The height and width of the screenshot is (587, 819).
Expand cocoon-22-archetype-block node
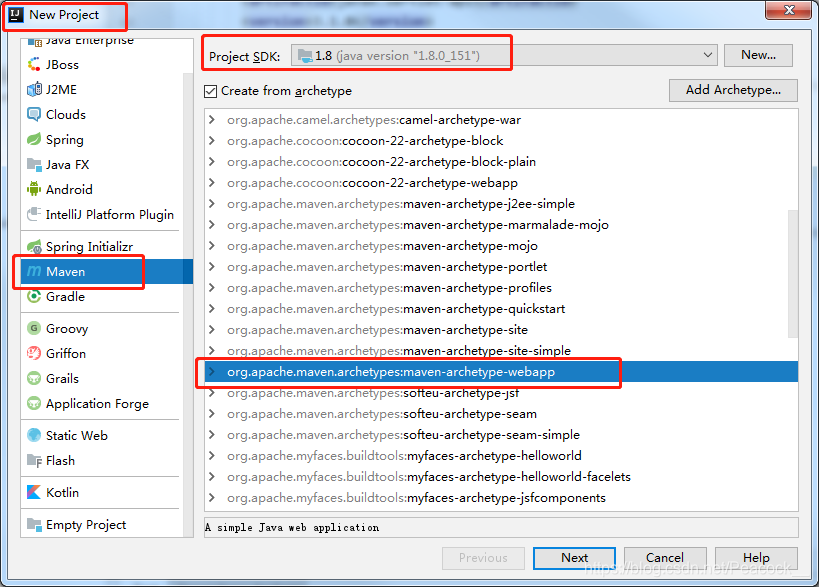coord(212,140)
